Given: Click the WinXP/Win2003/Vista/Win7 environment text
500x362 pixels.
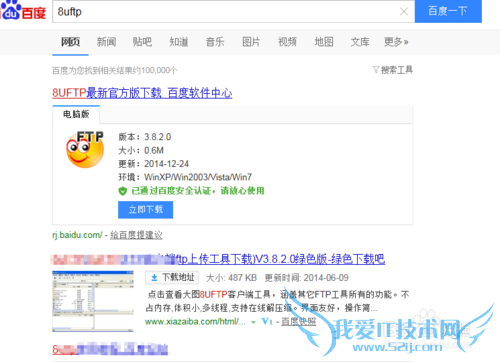Looking at the screenshot, I should (198, 177).
